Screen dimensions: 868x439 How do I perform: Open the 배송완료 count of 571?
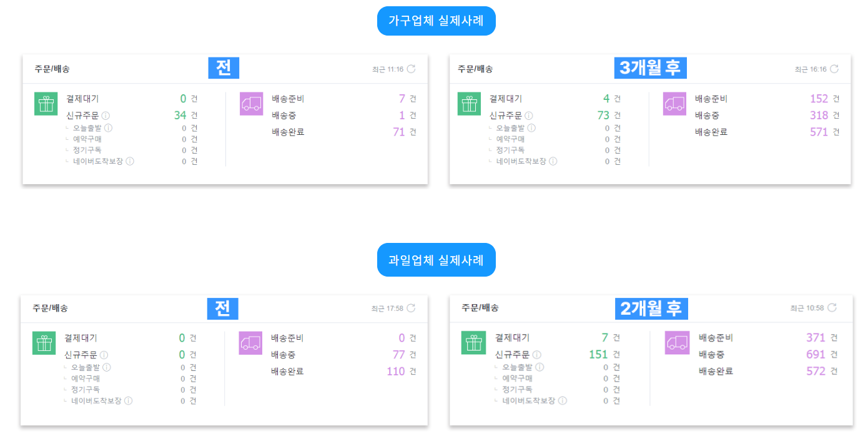coord(819,132)
